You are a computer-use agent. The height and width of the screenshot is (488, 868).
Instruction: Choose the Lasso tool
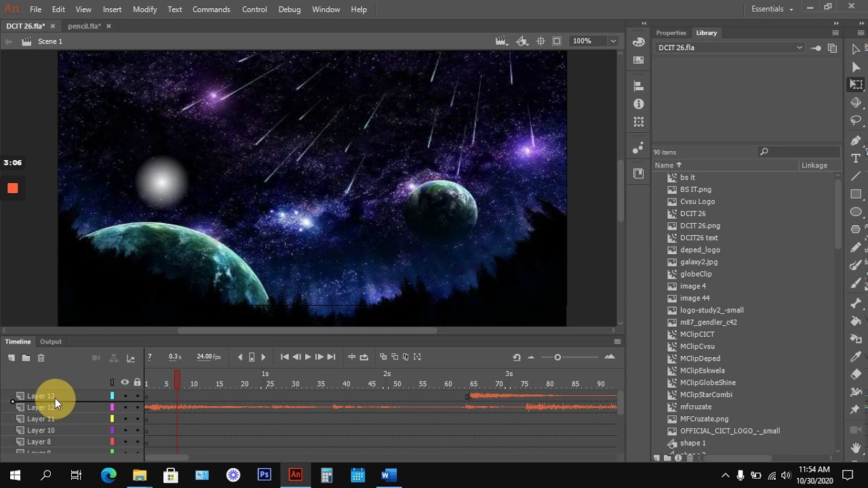[856, 121]
